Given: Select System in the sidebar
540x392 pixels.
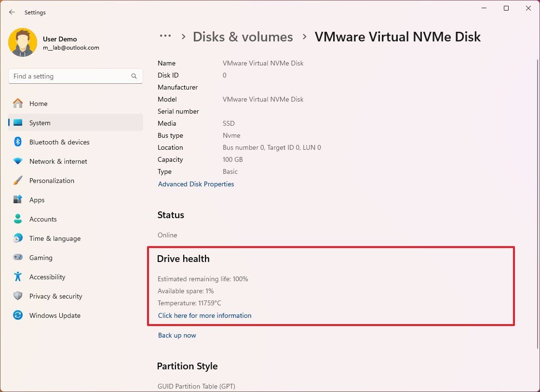Looking at the screenshot, I should click(x=40, y=123).
